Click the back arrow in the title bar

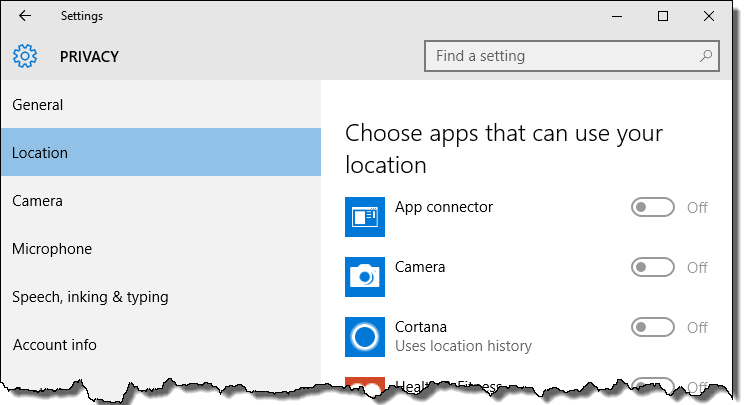coord(25,16)
